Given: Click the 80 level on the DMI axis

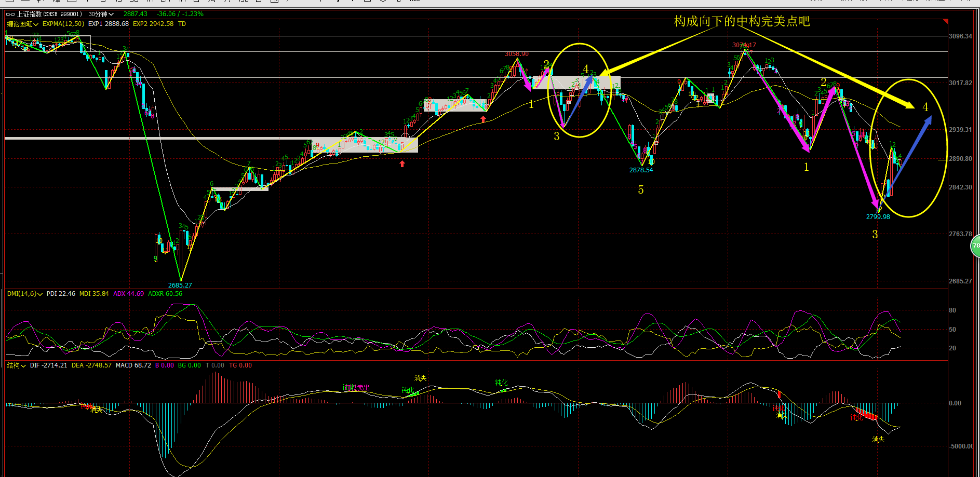Looking at the screenshot, I should pos(952,310).
